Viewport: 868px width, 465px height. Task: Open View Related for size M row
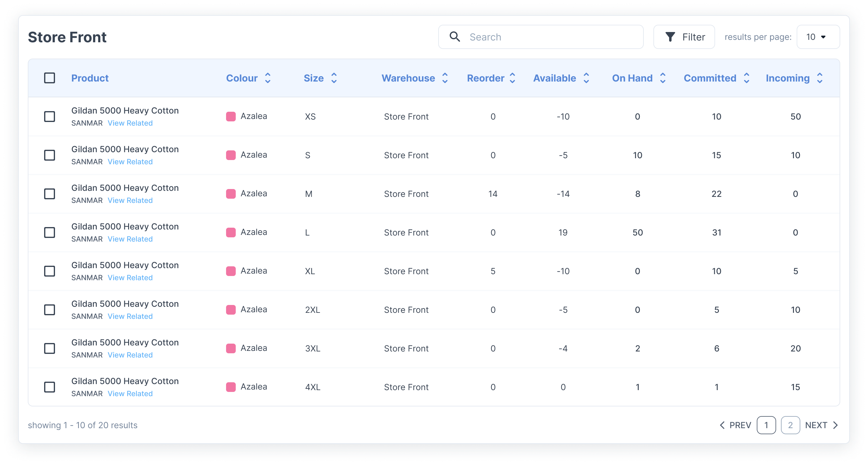coord(130,200)
